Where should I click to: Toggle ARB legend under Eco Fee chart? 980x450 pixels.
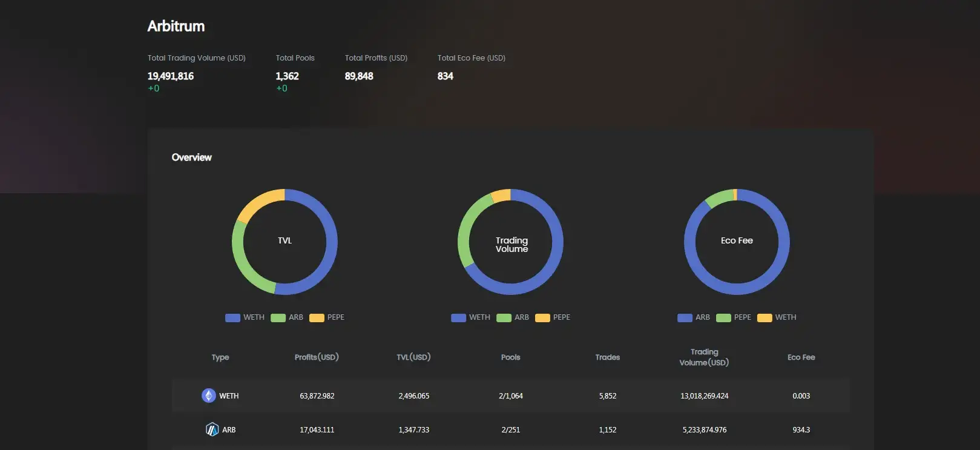[x=685, y=318]
